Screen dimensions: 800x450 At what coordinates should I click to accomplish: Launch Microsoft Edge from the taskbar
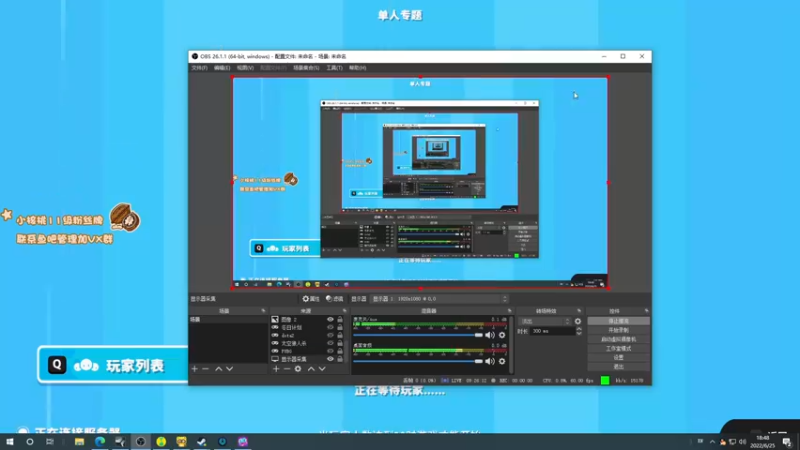pyautogui.click(x=99, y=441)
